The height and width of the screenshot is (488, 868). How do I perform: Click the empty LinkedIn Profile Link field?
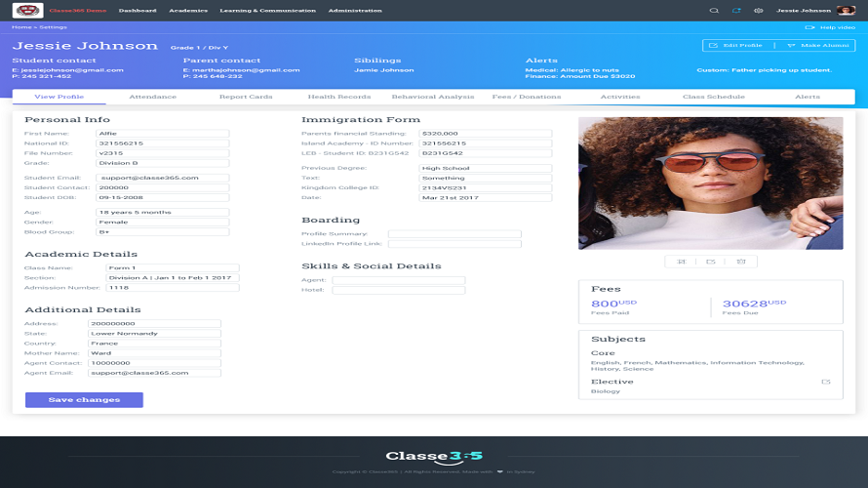click(454, 244)
